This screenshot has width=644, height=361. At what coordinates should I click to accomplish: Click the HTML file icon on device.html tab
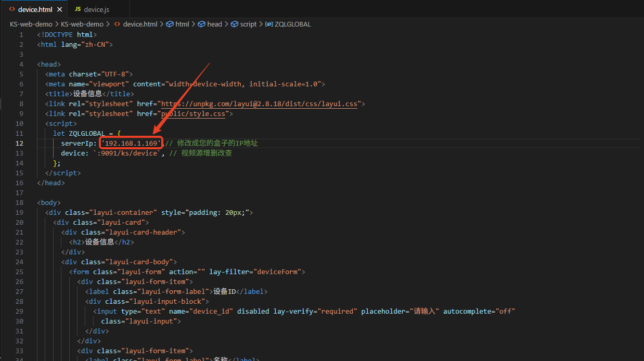click(12, 9)
